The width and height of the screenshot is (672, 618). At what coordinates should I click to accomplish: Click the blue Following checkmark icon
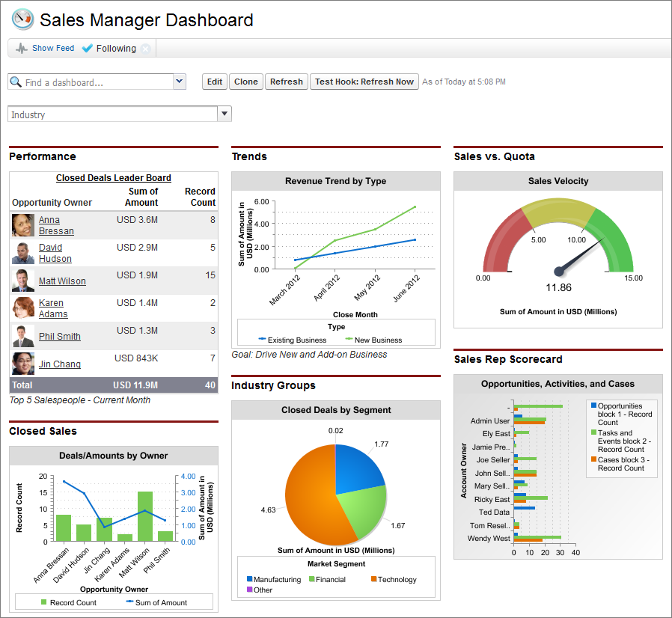point(88,49)
